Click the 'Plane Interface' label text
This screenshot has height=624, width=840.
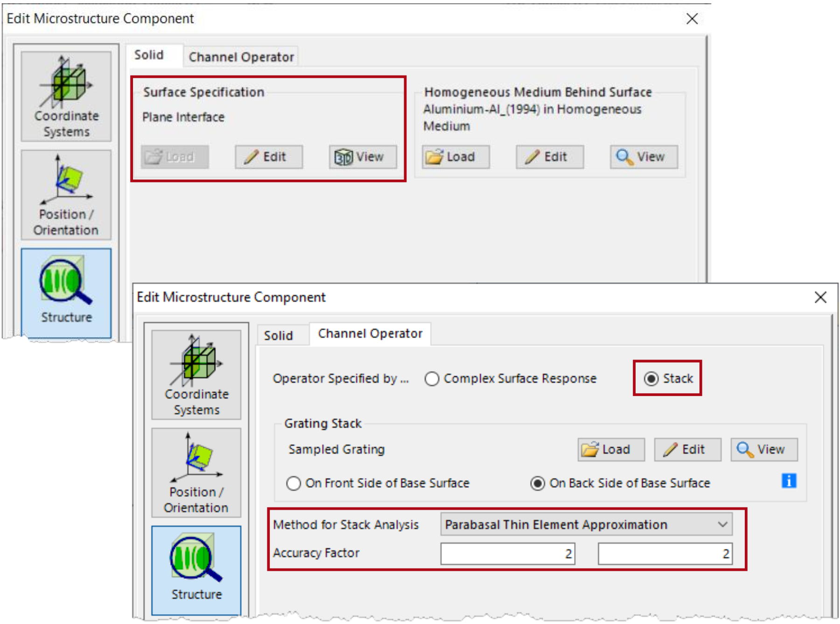tap(183, 117)
